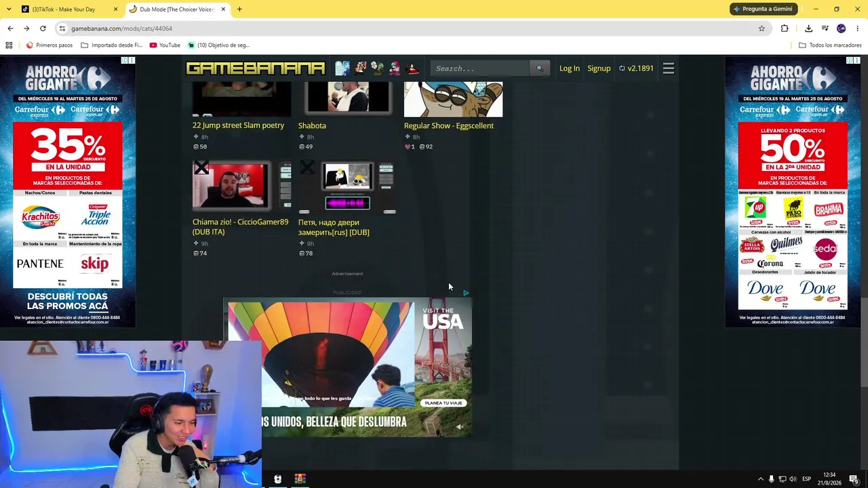The image size is (868, 488).
Task: Open the notification center in the taskbar
Action: click(854, 479)
